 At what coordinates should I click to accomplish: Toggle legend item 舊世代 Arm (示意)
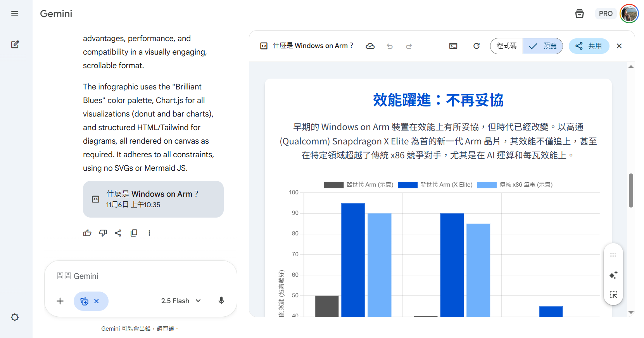[359, 185]
